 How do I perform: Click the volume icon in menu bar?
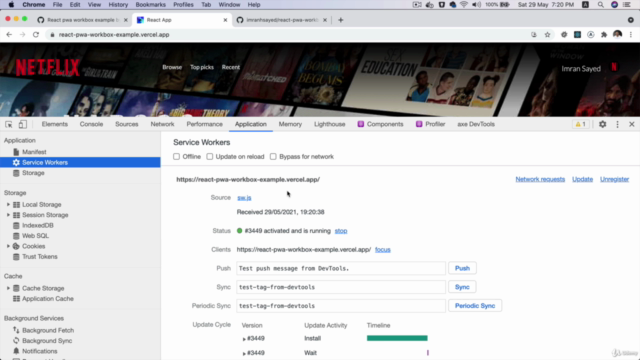pos(476,5)
